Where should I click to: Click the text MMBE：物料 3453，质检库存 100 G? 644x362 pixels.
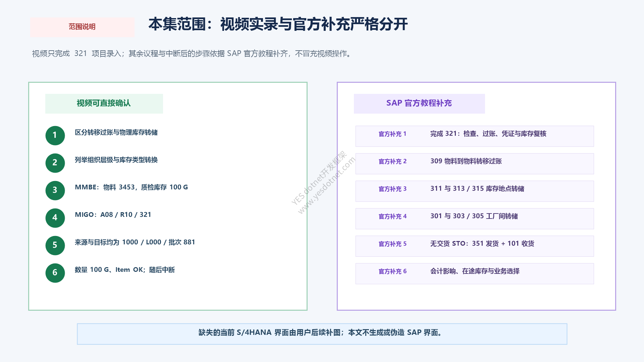(131, 187)
